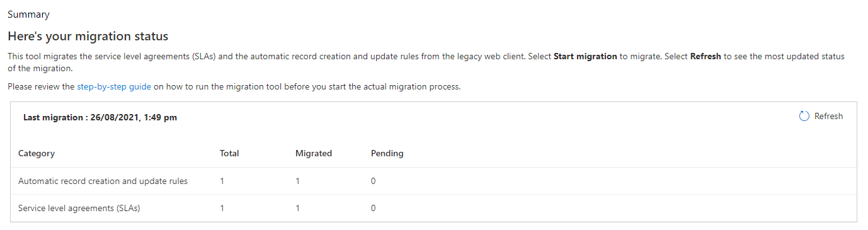This screenshot has height=230, width=868.
Task: Click the 'Here's your migration status' heading
Action: [x=88, y=37]
